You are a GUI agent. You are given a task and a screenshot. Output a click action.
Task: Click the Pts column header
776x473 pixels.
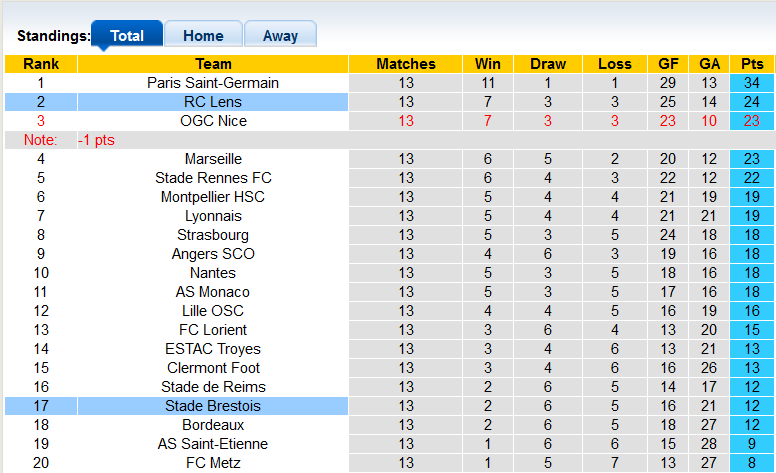point(752,64)
